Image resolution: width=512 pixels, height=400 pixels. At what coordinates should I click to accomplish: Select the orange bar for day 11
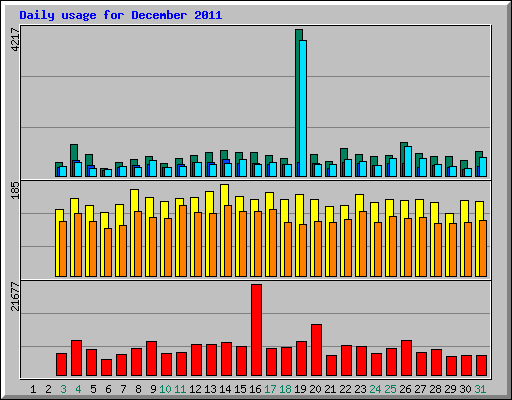[x=183, y=241]
